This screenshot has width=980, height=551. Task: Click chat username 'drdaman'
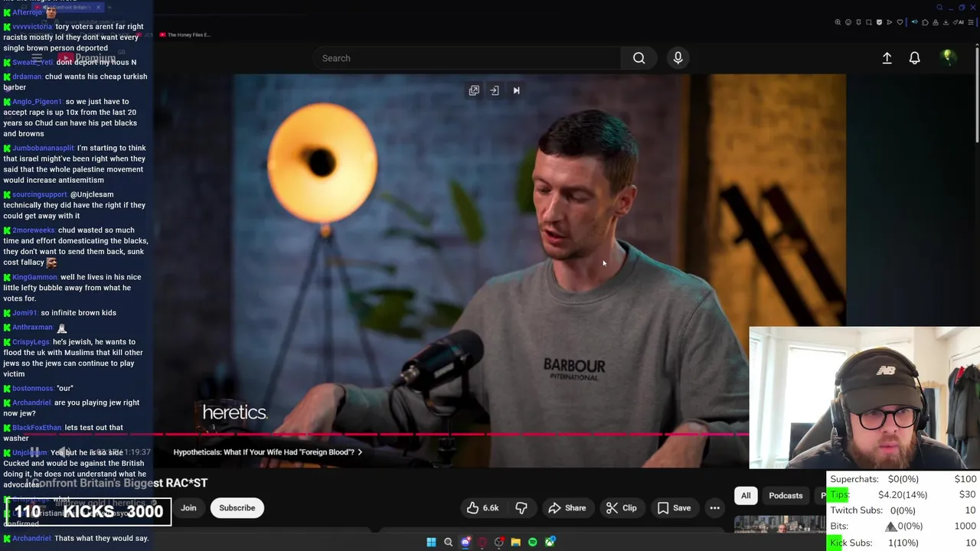27,77
